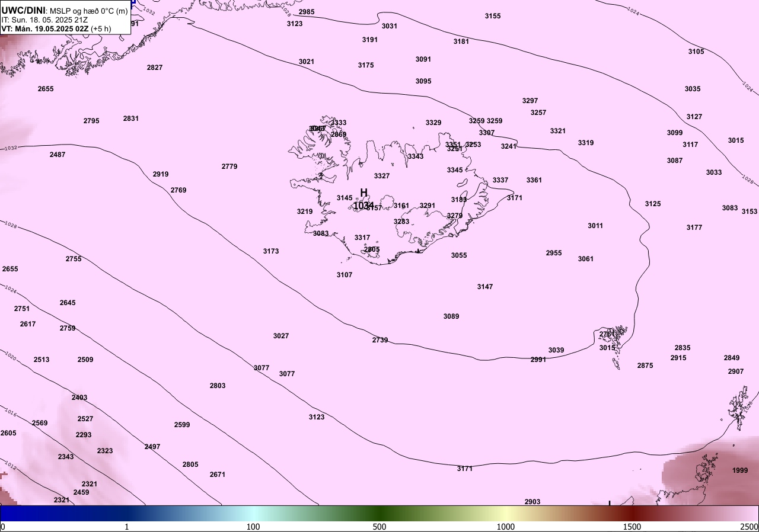Click the 1500 tick label on the color scale

point(632,527)
